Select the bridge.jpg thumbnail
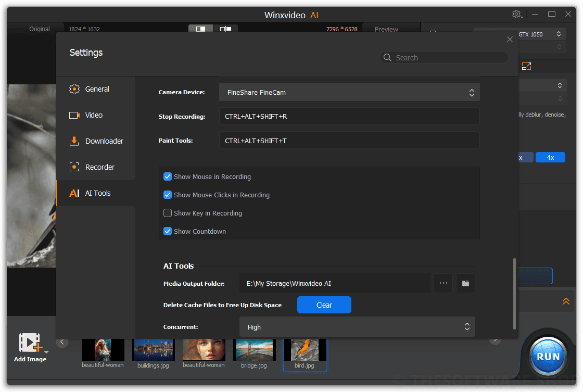583x392 pixels. 255,350
